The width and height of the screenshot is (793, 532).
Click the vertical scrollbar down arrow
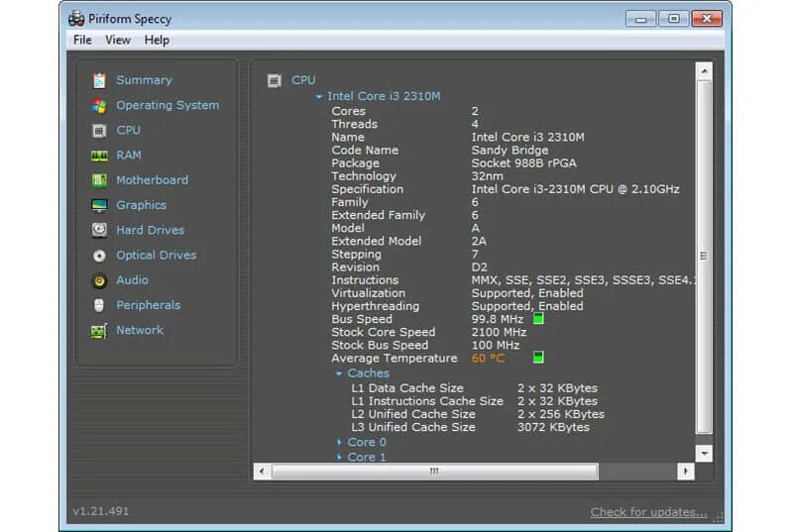click(x=705, y=453)
